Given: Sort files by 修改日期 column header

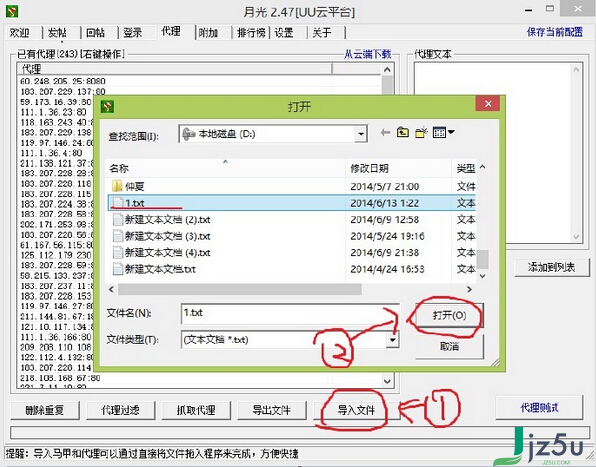Looking at the screenshot, I should [x=398, y=168].
